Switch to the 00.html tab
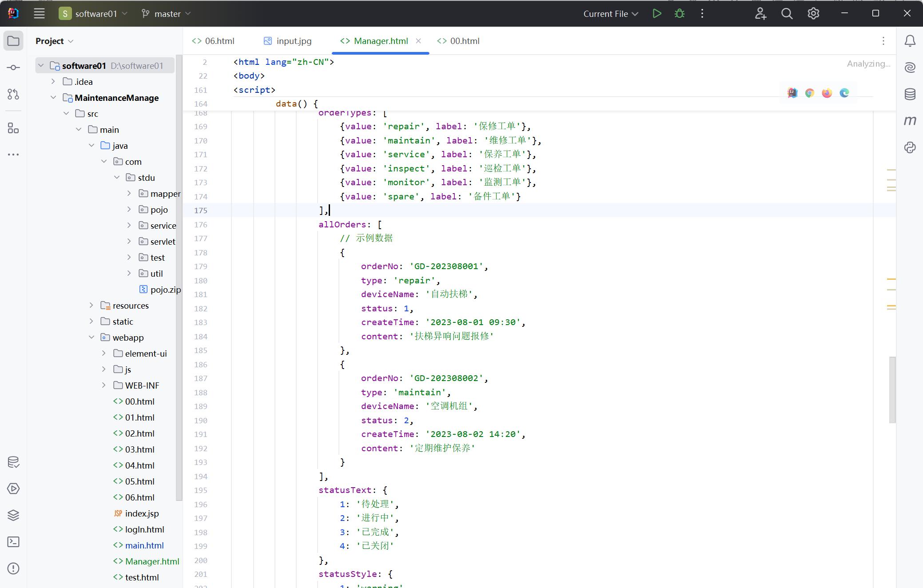Viewport: 923px width, 588px height. pyautogui.click(x=458, y=41)
